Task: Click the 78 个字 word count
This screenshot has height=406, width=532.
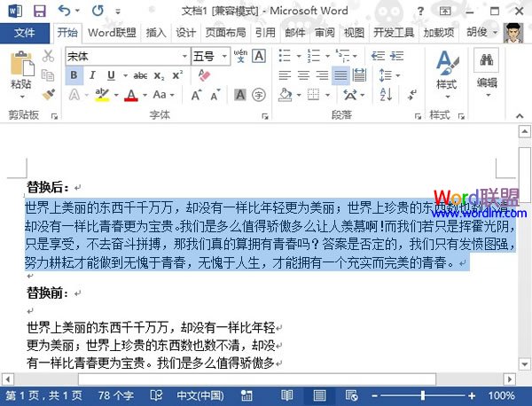Action: pos(115,394)
